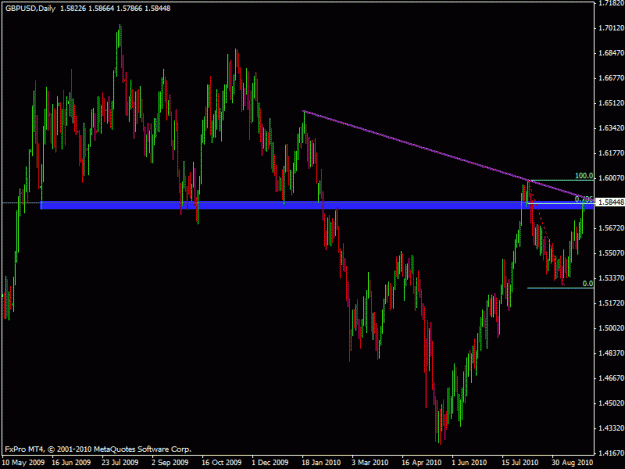Click the current price label 1.58448
The width and height of the screenshot is (625, 469).
point(611,202)
